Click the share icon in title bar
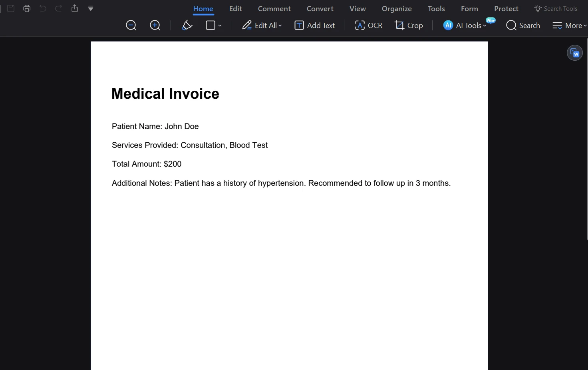The image size is (588, 370). click(75, 8)
